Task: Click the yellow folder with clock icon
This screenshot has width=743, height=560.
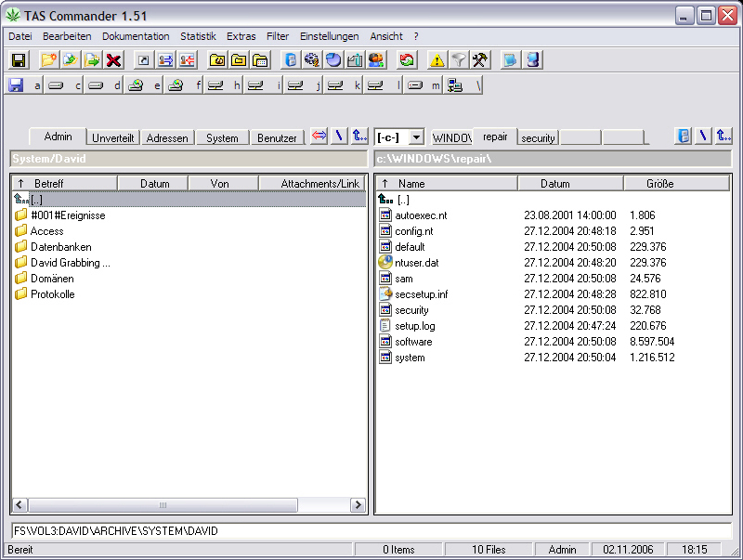Action: coord(217,60)
